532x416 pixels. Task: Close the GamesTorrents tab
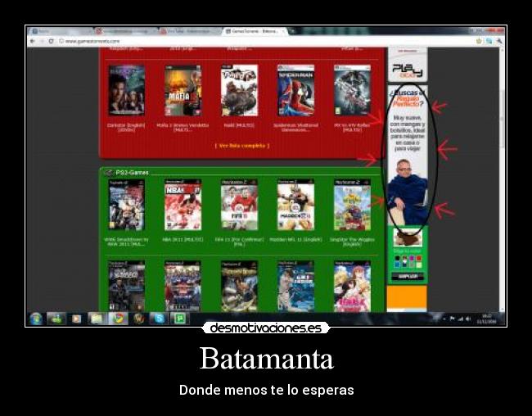[283, 31]
